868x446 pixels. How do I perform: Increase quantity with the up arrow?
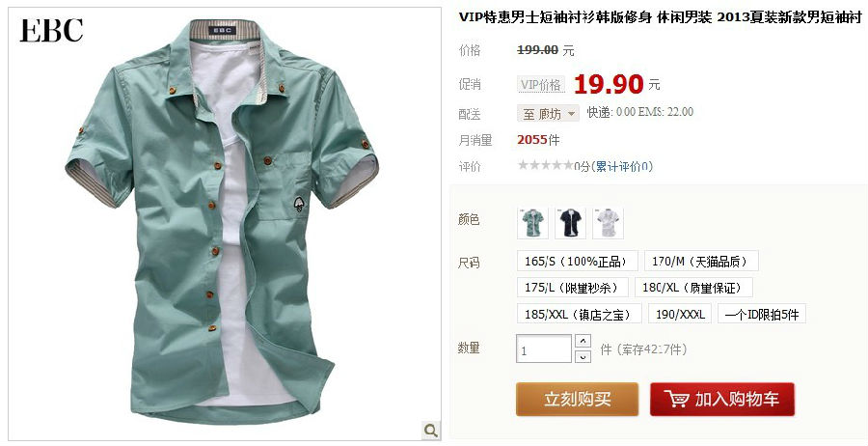[583, 341]
